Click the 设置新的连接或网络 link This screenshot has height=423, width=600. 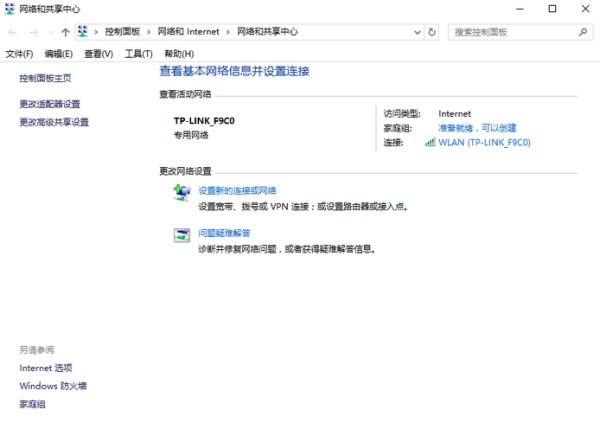click(237, 190)
